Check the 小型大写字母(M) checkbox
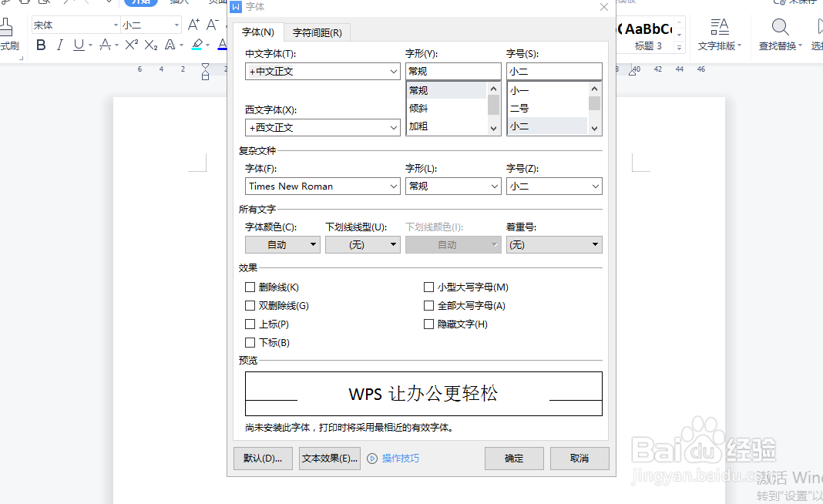 coord(428,287)
